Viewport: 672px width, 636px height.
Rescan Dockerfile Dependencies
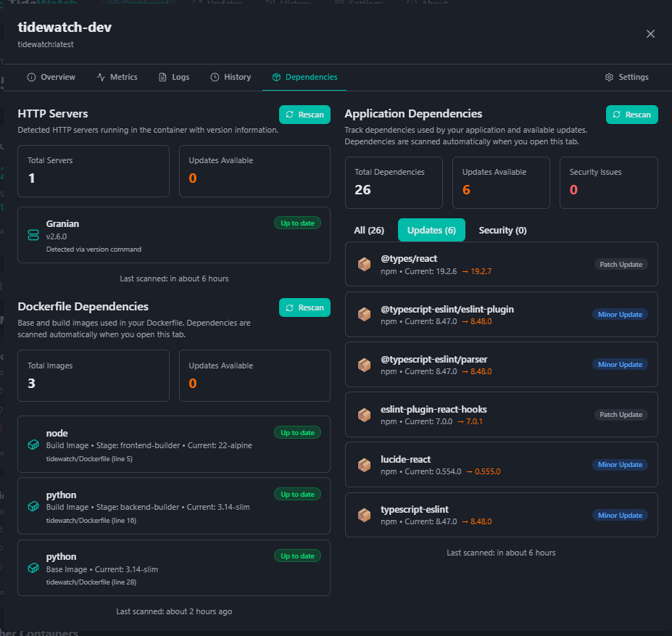[304, 307]
